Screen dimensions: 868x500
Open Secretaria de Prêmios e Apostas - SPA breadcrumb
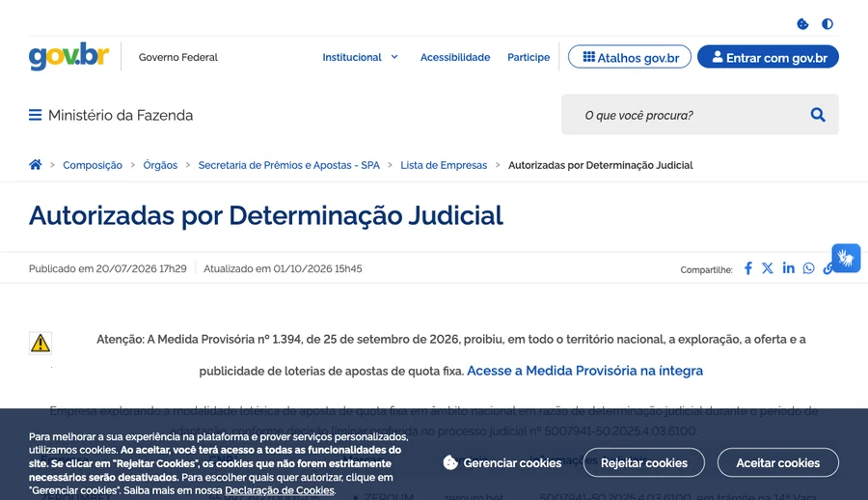[289, 165]
